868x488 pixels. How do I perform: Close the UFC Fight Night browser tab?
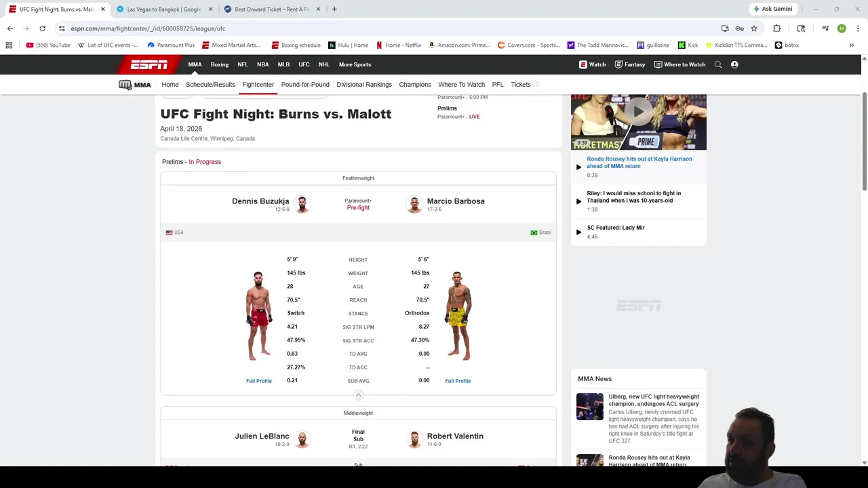pyautogui.click(x=103, y=9)
